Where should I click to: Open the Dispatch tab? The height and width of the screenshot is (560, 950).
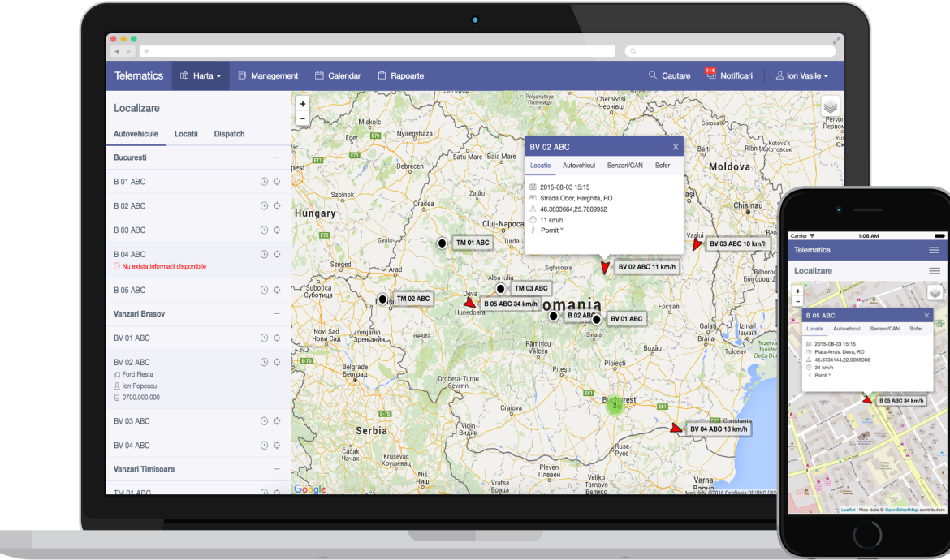tap(229, 134)
